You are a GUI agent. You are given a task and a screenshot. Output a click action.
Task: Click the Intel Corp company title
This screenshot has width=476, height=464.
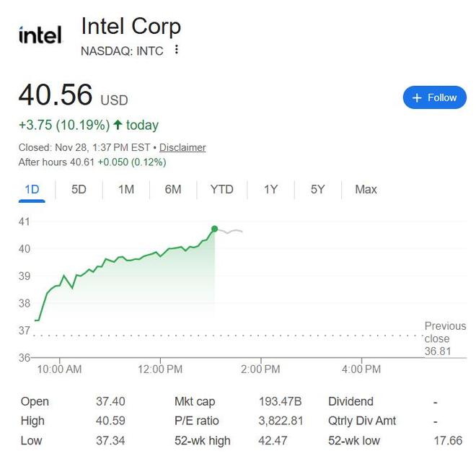pos(131,26)
